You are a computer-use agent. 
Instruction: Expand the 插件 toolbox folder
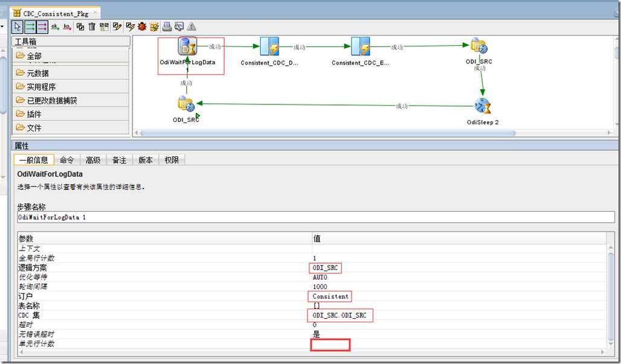pyautogui.click(x=71, y=114)
